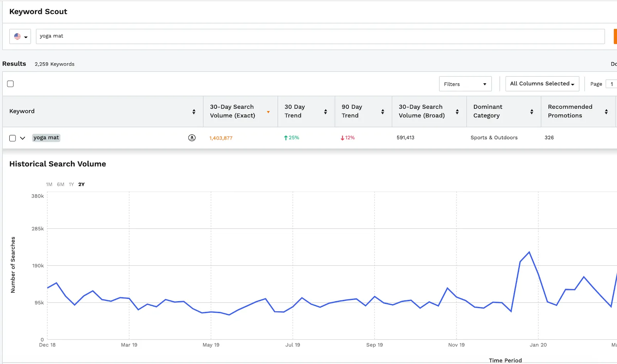This screenshot has width=617, height=364.
Task: Click the Historical Search Volume heading
Action: 57,164
